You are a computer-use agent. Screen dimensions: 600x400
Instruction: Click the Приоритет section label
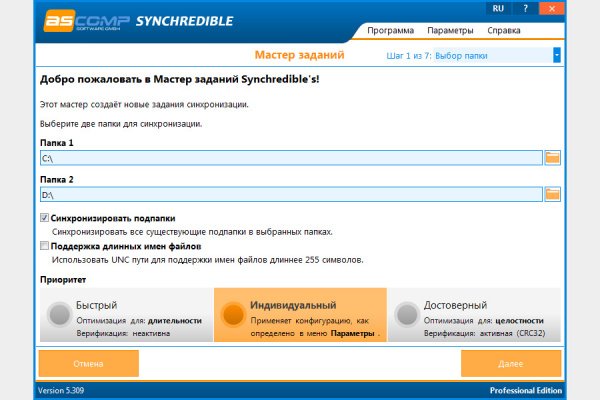pos(63,280)
